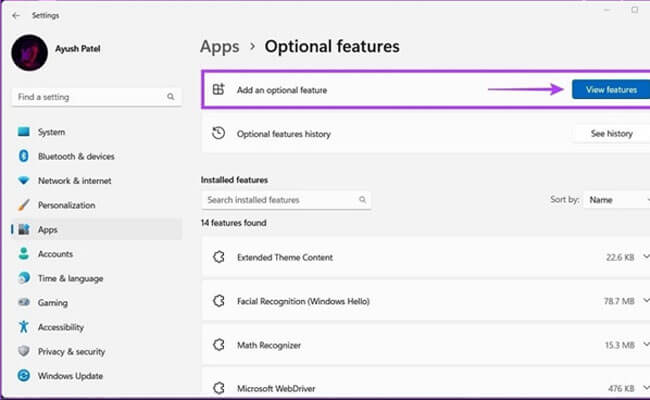Screen dimensions: 650x400
Task: Click the magnifier icon in Find a setting
Action: point(170,97)
